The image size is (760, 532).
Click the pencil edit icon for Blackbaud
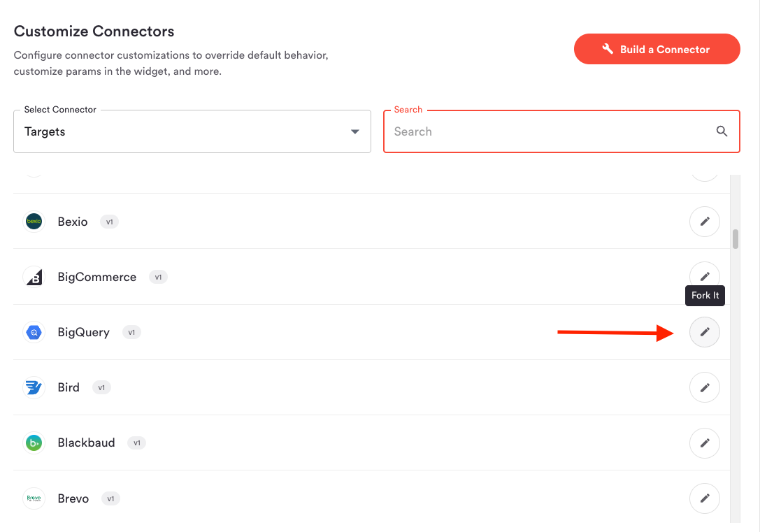tap(704, 443)
